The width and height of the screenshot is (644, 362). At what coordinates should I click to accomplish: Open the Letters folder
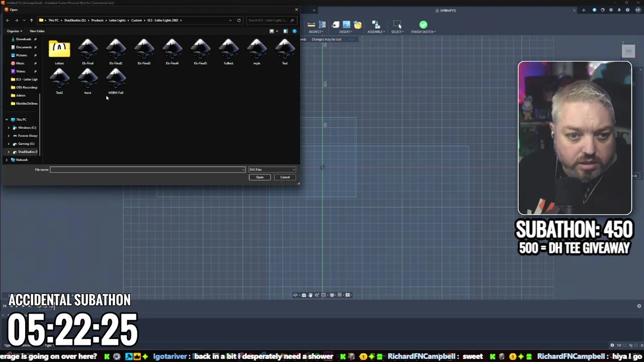59,52
